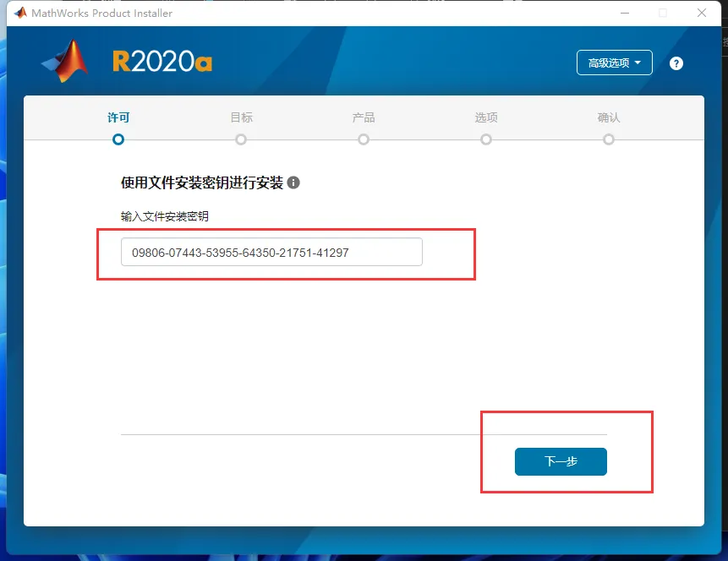Image resolution: width=728 pixels, height=561 pixels.
Task: Close the MathWorks Product Installer window
Action: [702, 13]
